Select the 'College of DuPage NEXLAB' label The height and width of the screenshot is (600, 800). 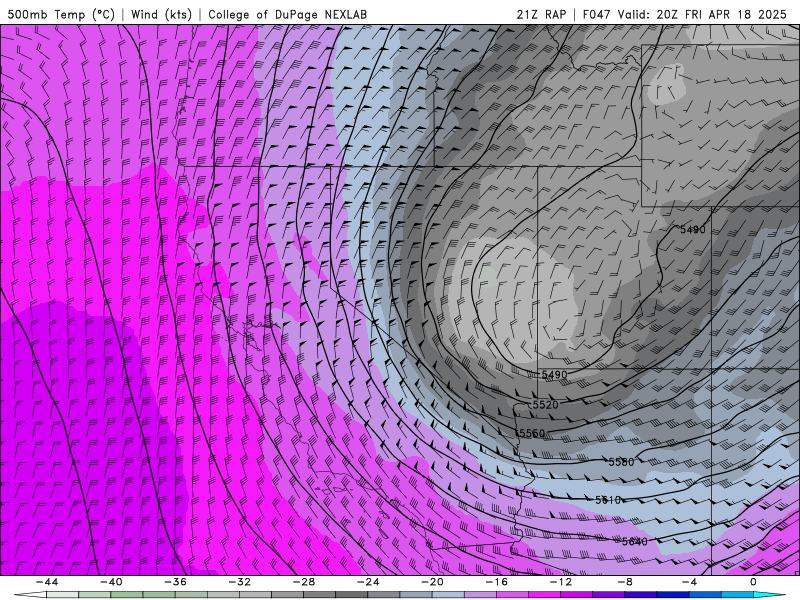287,14
